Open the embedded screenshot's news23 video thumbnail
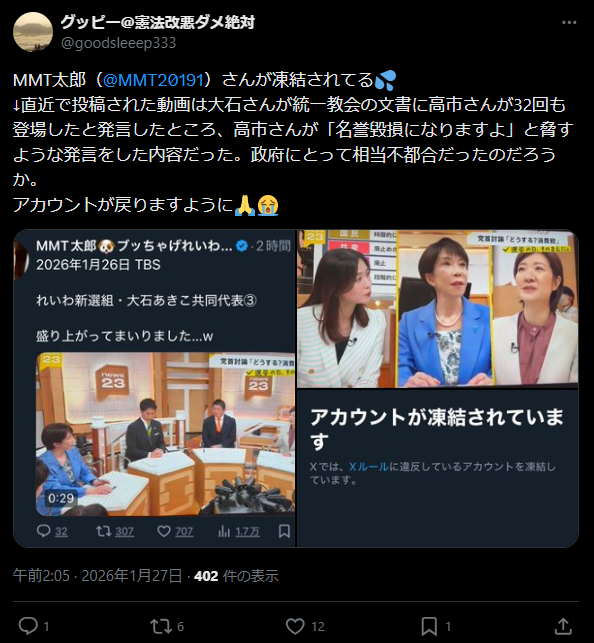The image size is (594, 643). [165, 433]
